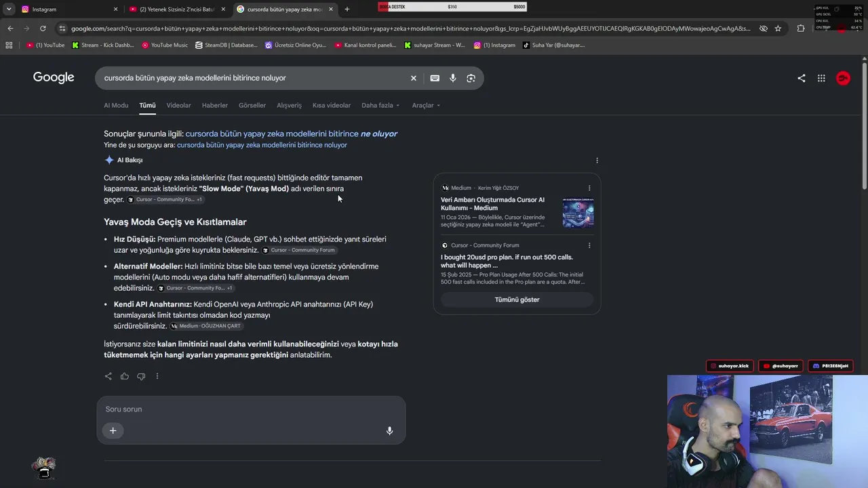Viewport: 868px width, 488px height.
Task: Open the browser extensions menu
Action: tap(801, 28)
